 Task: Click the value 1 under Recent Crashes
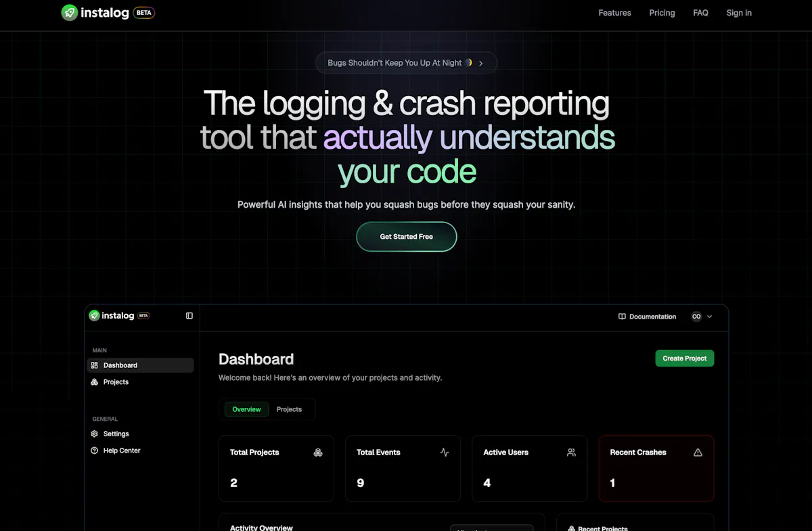point(612,483)
